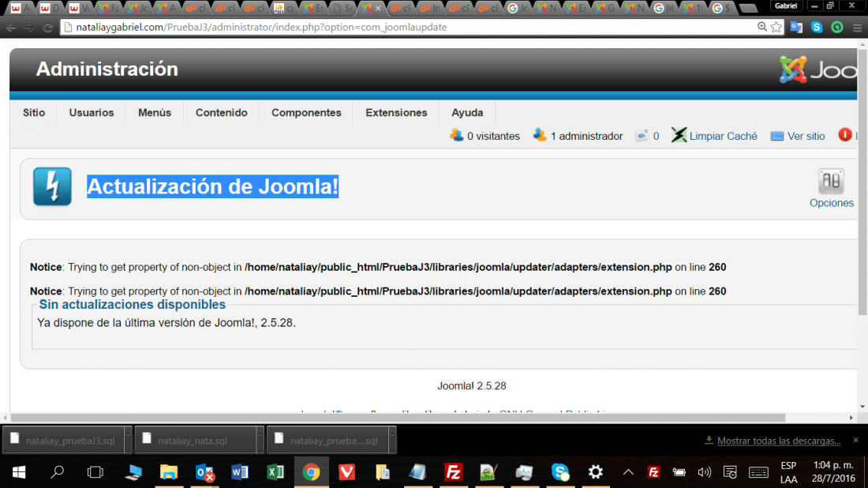Screen dimensions: 868x488
Task: Click the taskbar search icon
Action: (x=57, y=472)
